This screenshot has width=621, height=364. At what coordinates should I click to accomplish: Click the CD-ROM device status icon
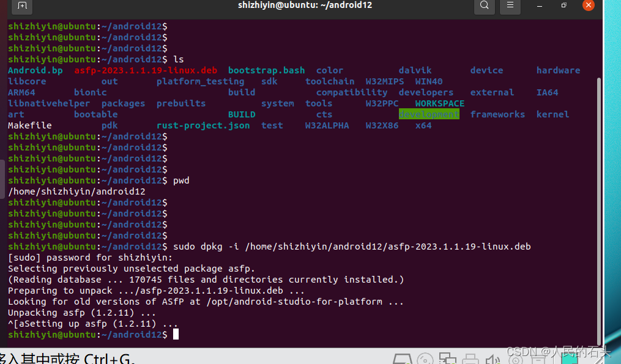point(425,360)
